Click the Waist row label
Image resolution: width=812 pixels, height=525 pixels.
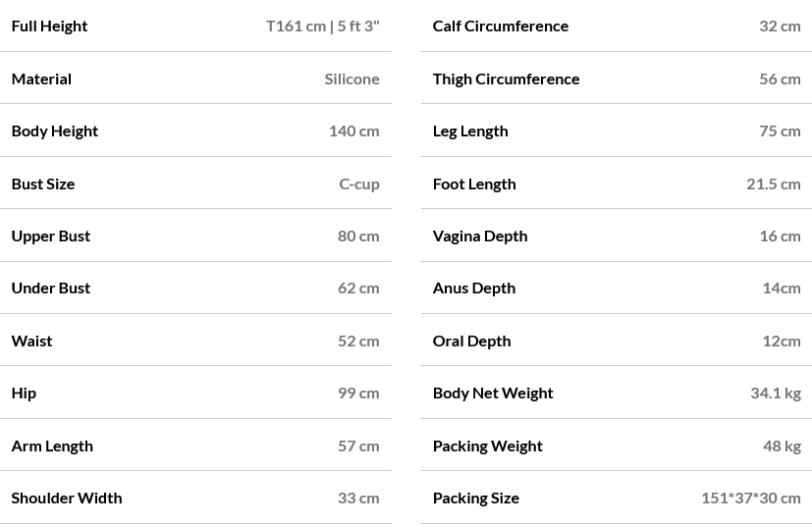click(x=31, y=341)
